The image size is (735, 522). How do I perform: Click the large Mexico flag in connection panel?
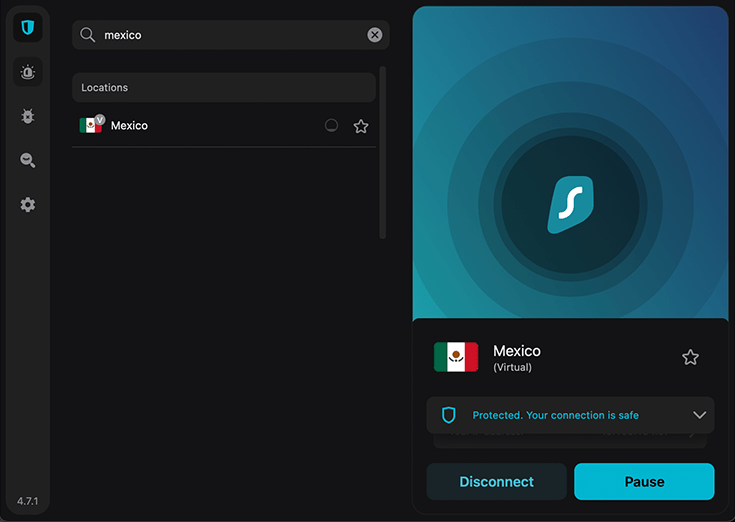pyautogui.click(x=456, y=357)
